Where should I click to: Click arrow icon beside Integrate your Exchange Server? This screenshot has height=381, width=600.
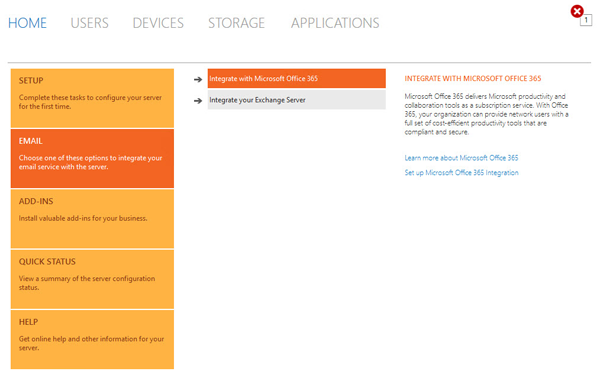(198, 101)
